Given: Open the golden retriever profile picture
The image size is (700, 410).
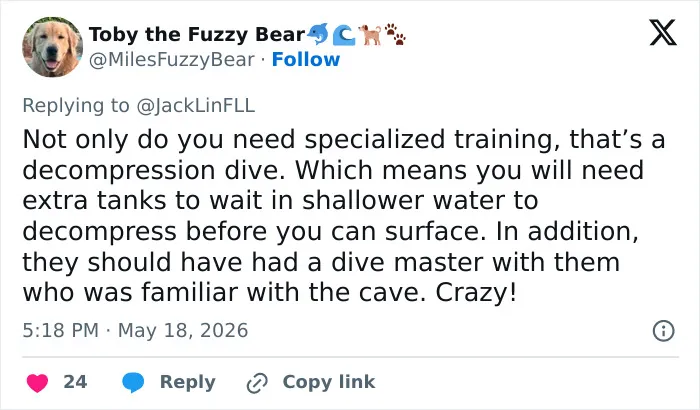Looking at the screenshot, I should click(x=53, y=47).
